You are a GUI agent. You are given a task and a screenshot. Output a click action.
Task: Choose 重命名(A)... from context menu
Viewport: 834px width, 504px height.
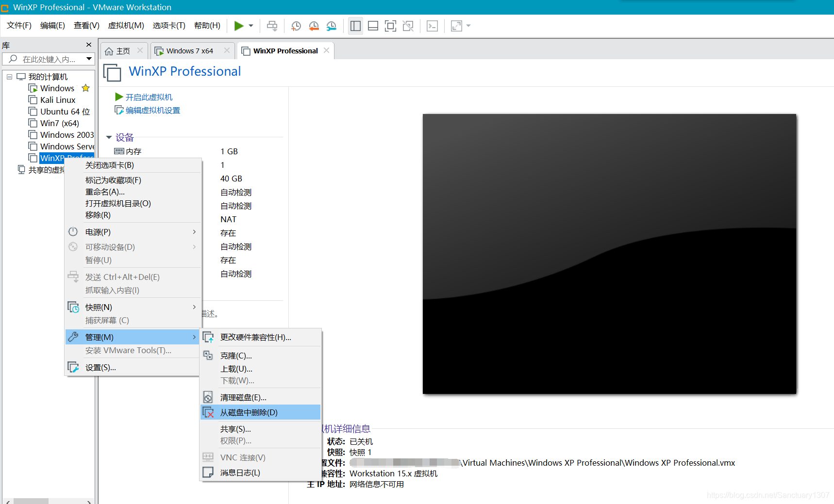133,192
